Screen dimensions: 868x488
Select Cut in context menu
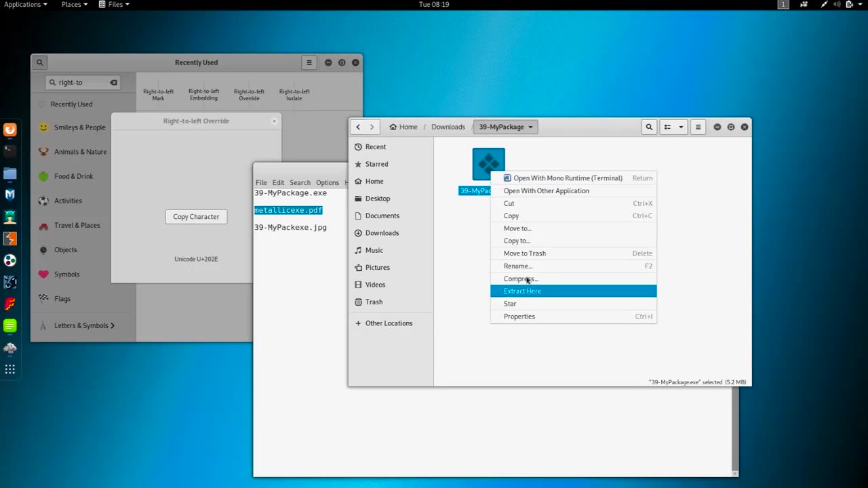pyautogui.click(x=573, y=203)
